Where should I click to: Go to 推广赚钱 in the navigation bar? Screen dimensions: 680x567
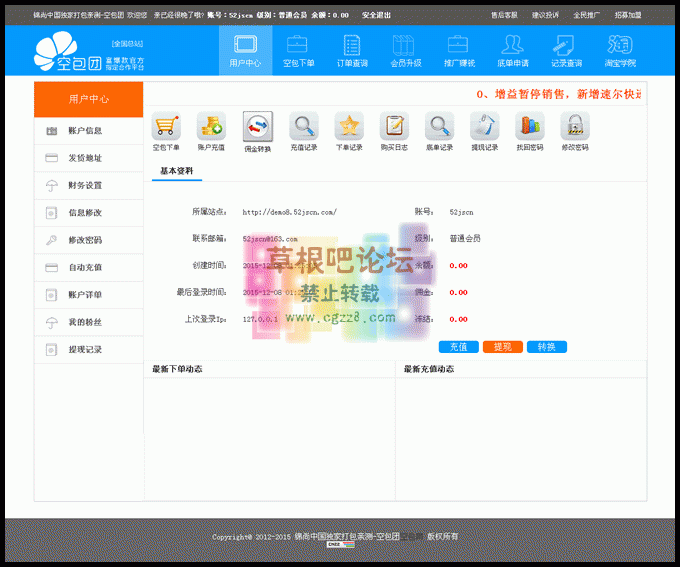[x=459, y=50]
